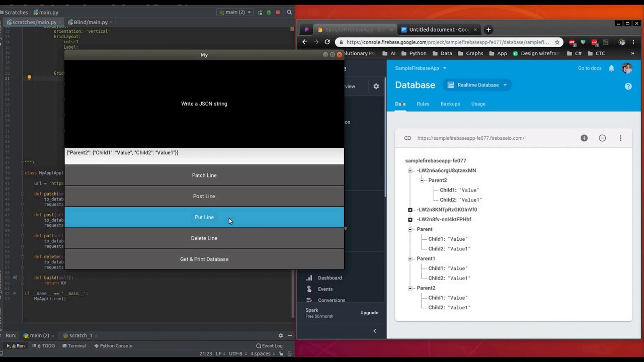
Task: Click the expand all plus icon in database panel
Action: click(x=584, y=138)
